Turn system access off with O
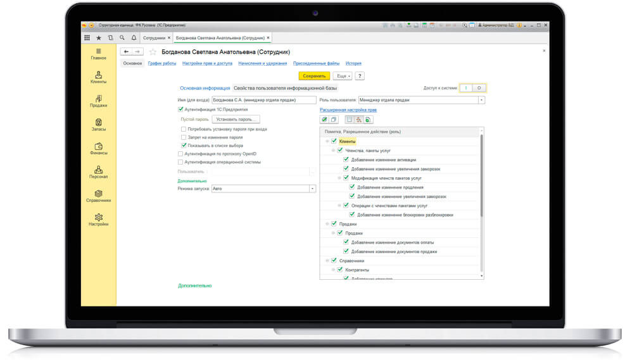The width and height of the screenshot is (630, 364). pos(479,88)
